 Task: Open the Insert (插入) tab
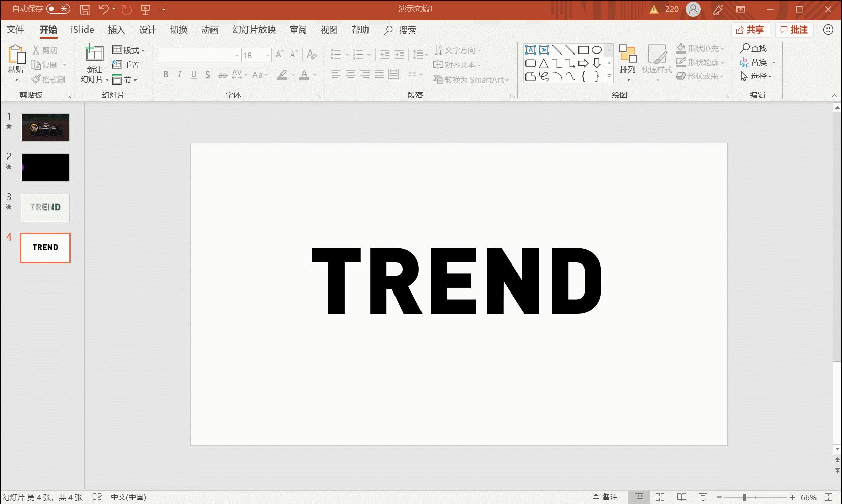pos(116,30)
